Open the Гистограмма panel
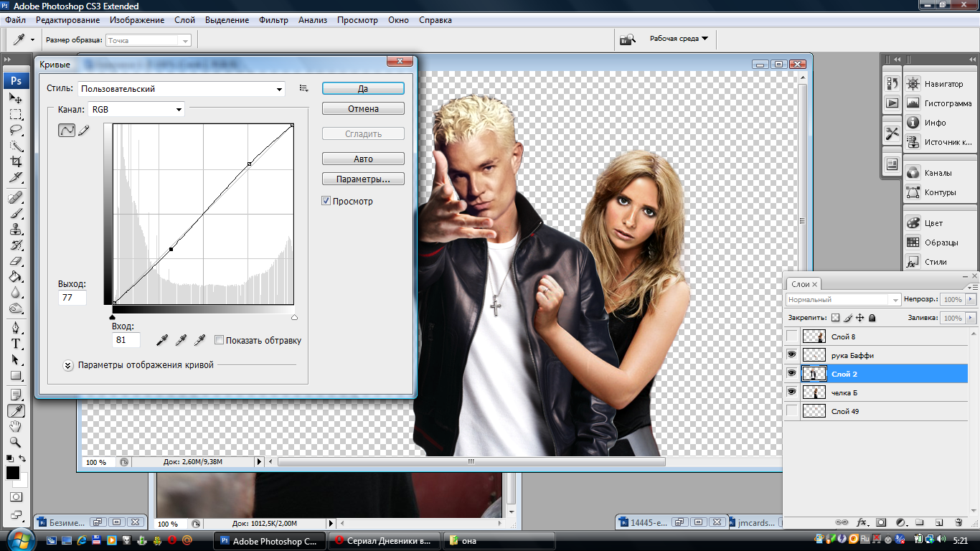 pos(938,103)
